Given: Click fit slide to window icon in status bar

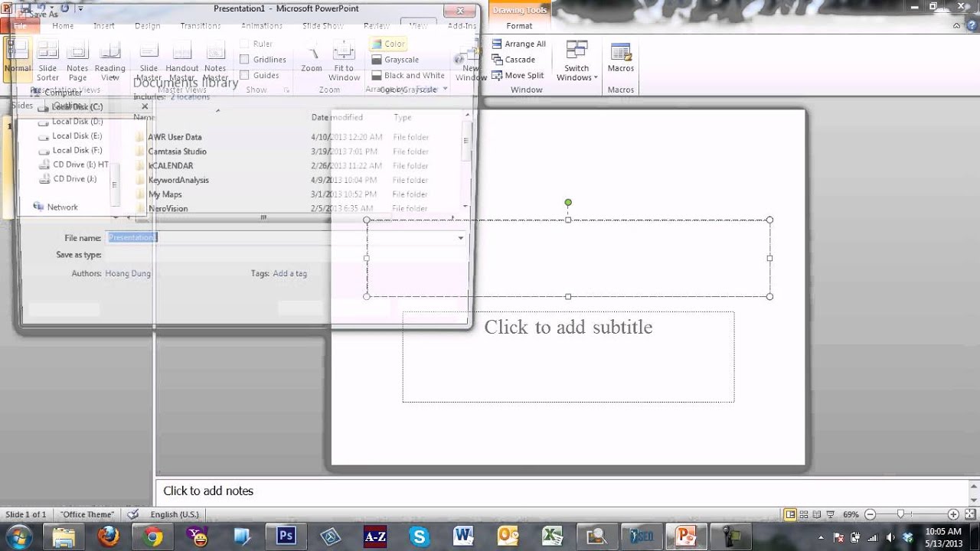Looking at the screenshot, I should click(x=971, y=514).
